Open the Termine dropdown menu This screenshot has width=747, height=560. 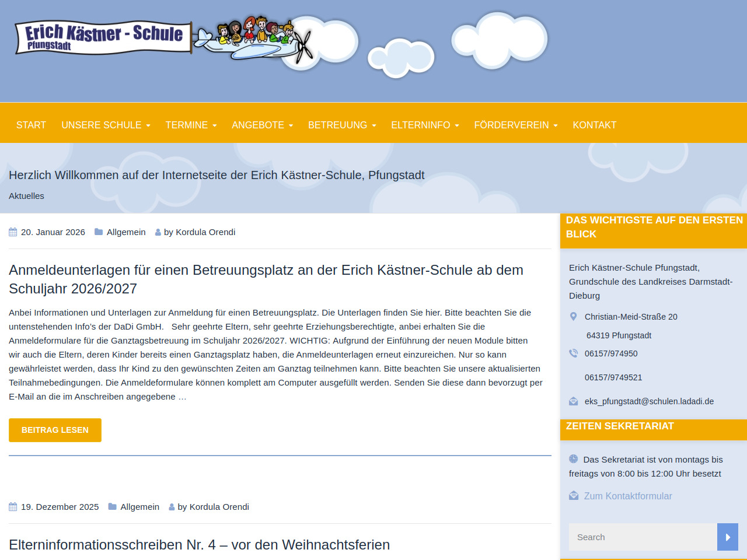point(191,125)
